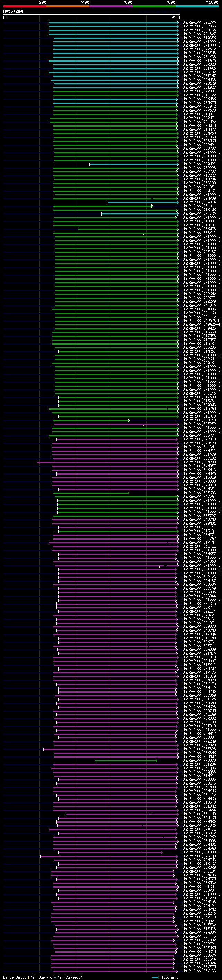Select hit label UniRef100_C1EOJ9

pos(199,416)
